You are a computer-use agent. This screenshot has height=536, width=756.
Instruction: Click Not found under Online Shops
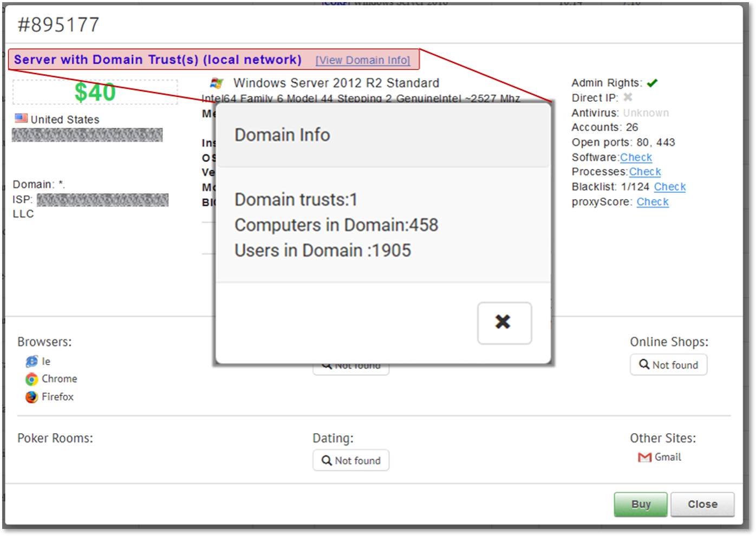(x=668, y=365)
